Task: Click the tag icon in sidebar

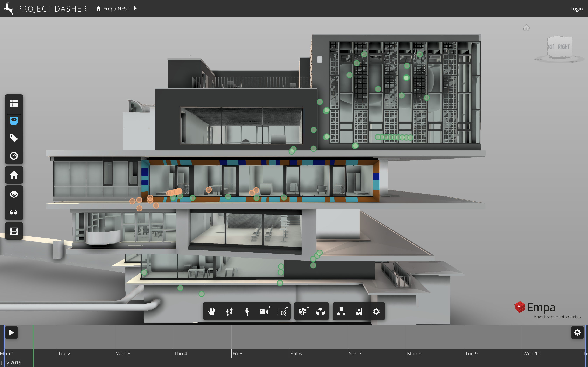Action: [14, 138]
